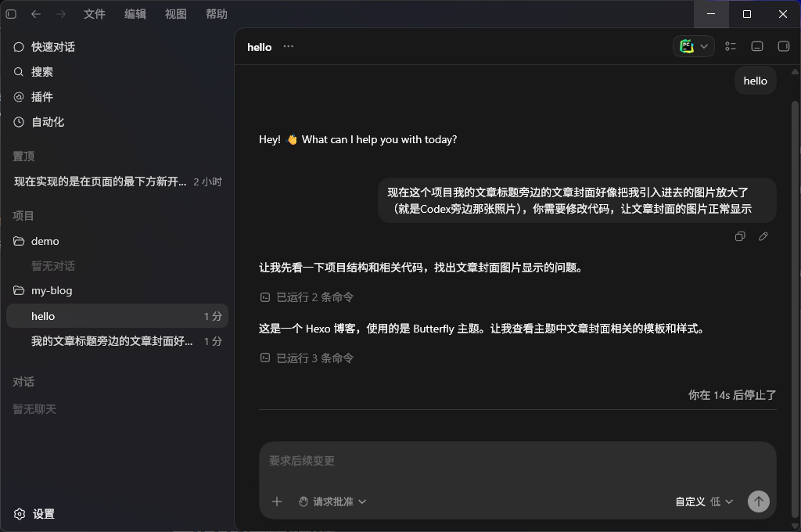
Task: Toggle the bottom panel icon
Action: pyautogui.click(x=757, y=46)
